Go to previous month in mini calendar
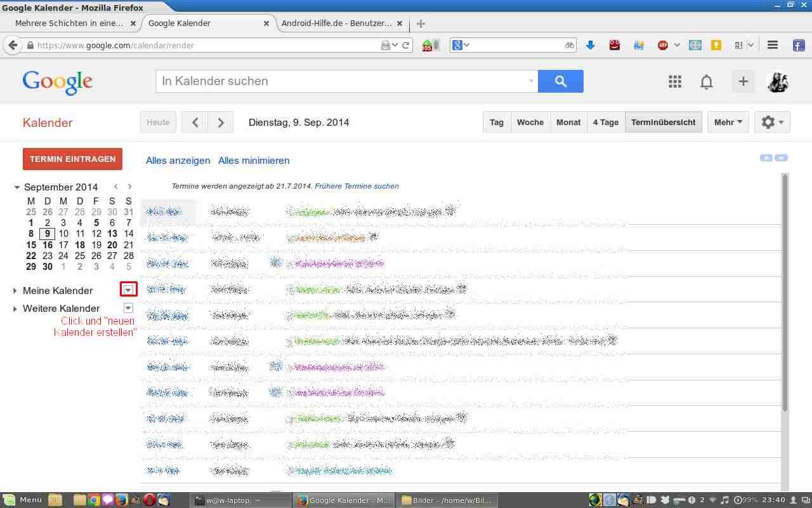This screenshot has width=812, height=508. pos(115,187)
